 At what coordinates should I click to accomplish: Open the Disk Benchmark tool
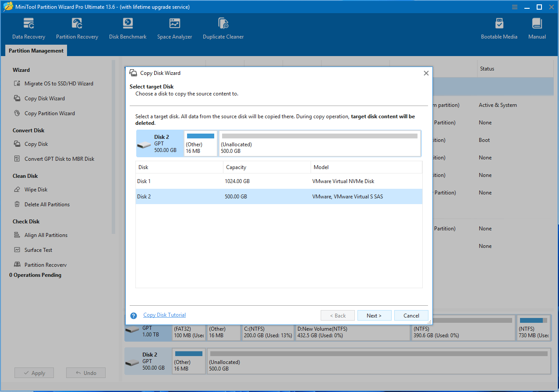pyautogui.click(x=127, y=28)
